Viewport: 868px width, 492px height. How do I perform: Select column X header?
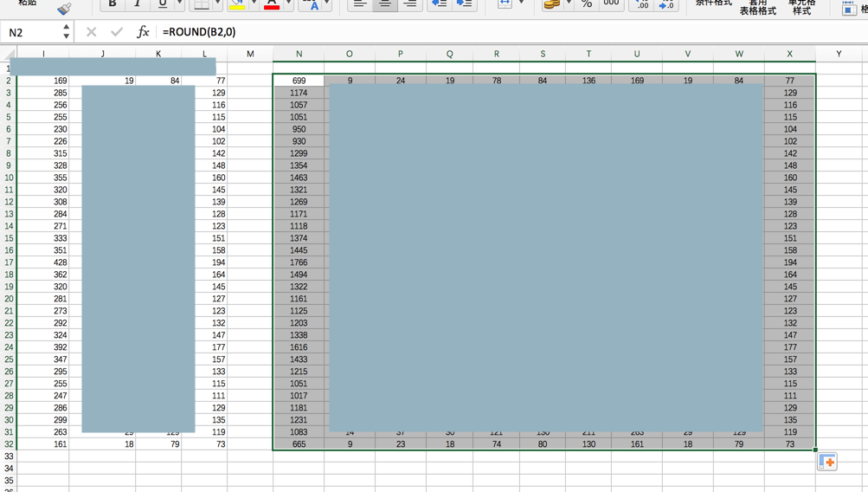[790, 54]
